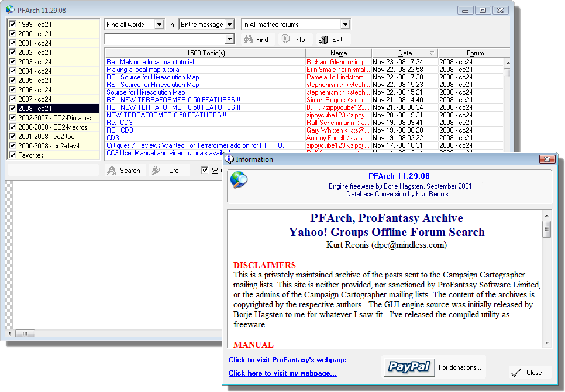
Task: Uncheck the 1999 - cc2-l forum
Action: click(x=13, y=24)
